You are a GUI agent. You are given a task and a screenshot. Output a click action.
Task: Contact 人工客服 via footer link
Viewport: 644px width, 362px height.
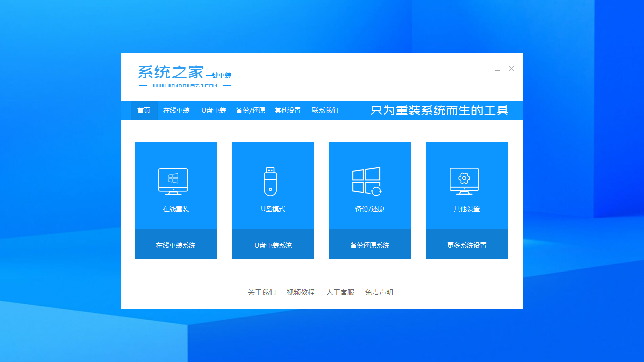point(340,292)
